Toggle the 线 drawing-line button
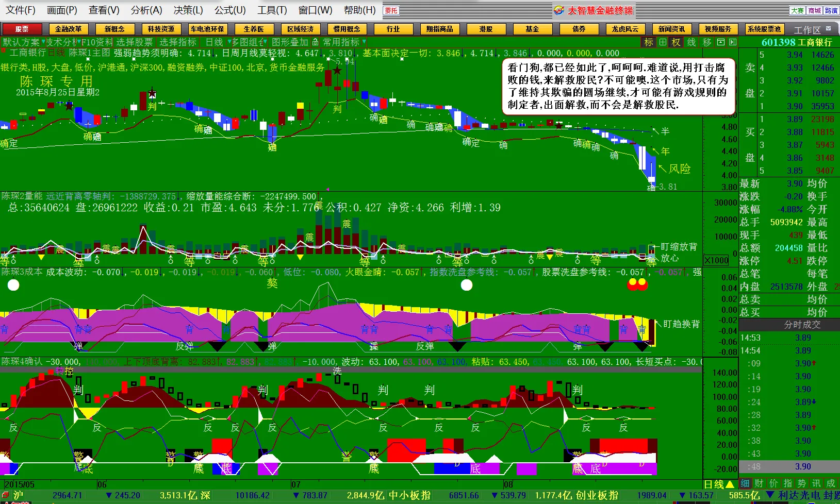This screenshot has height=504, width=840. click(x=691, y=42)
